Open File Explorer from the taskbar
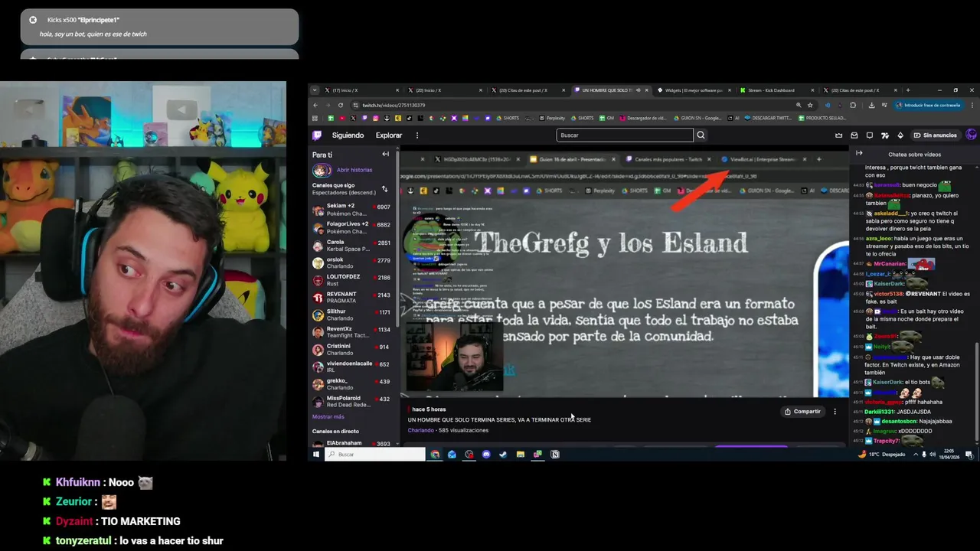Screen dimensions: 980x551 point(521,455)
